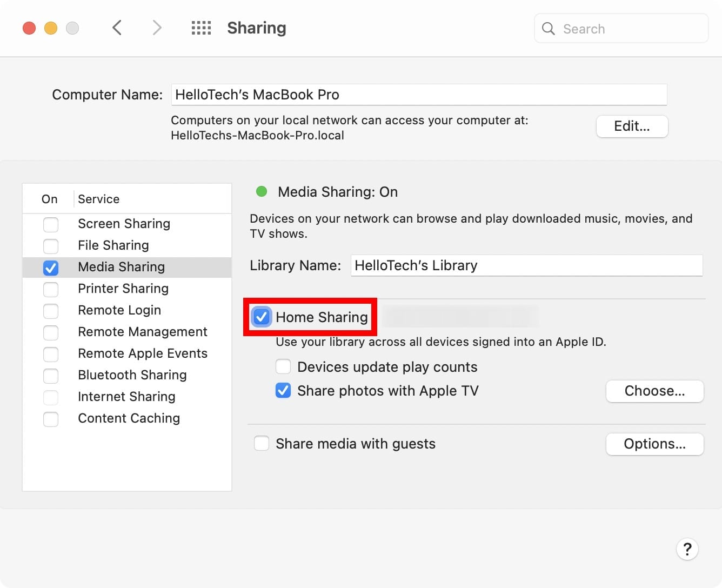Enable Bluetooth Sharing

51,376
